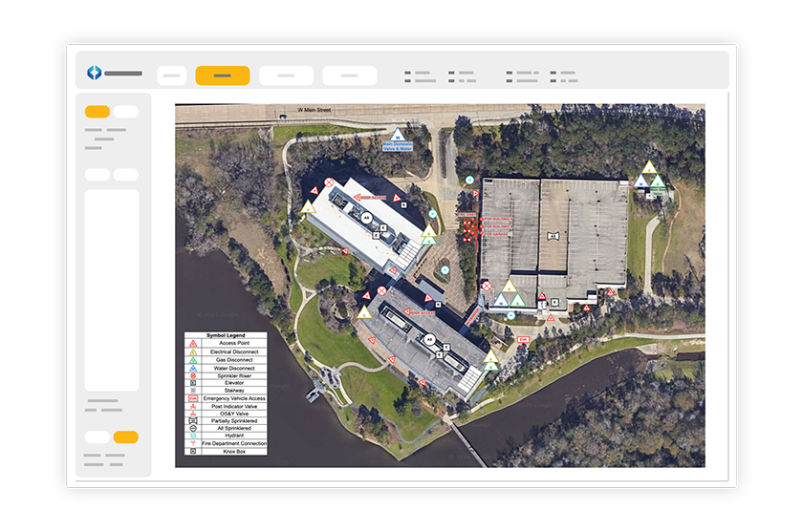Open the first white tab next to logo
Image resolution: width=803 pixels, height=532 pixels.
point(171,75)
